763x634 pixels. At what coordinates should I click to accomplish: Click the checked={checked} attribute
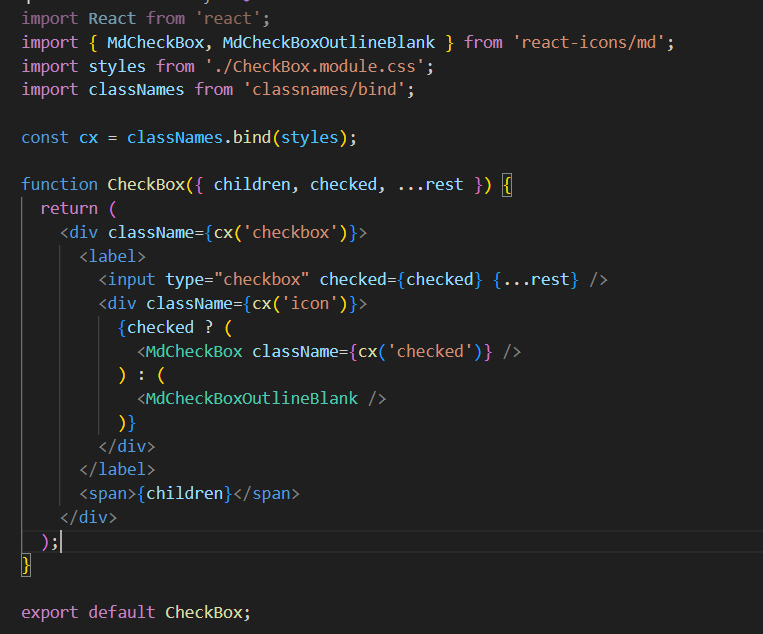pos(401,279)
